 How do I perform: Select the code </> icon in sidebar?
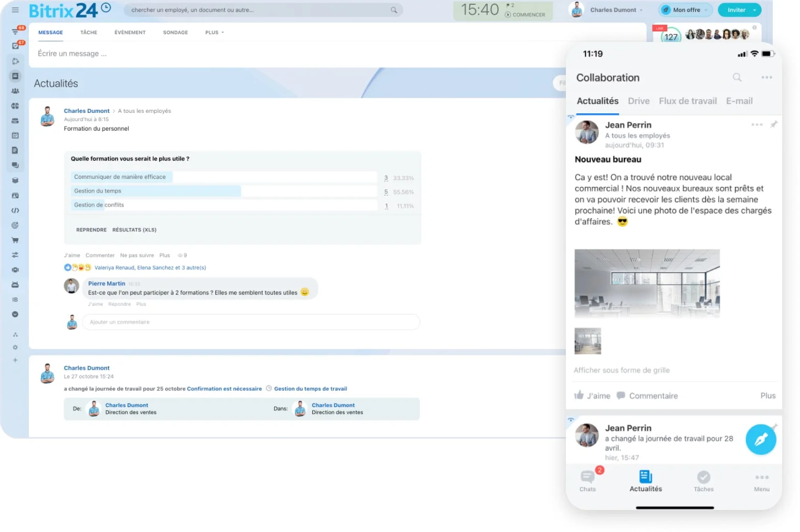coord(15,210)
